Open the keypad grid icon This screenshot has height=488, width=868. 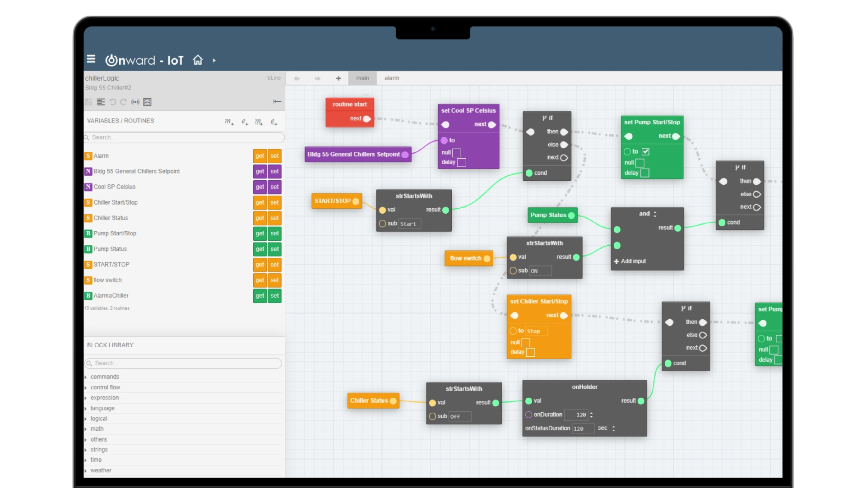point(147,102)
